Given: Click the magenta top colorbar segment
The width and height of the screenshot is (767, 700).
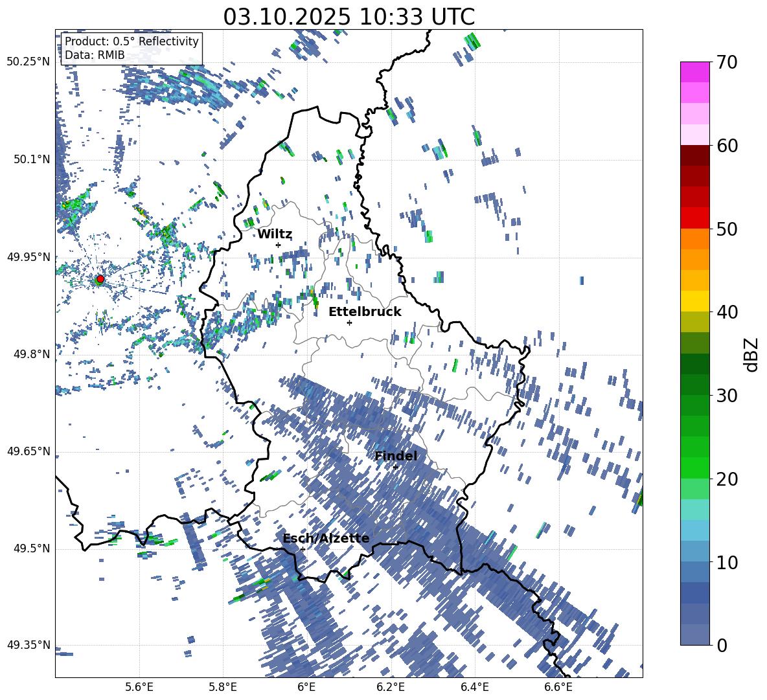Looking at the screenshot, I should [694, 72].
